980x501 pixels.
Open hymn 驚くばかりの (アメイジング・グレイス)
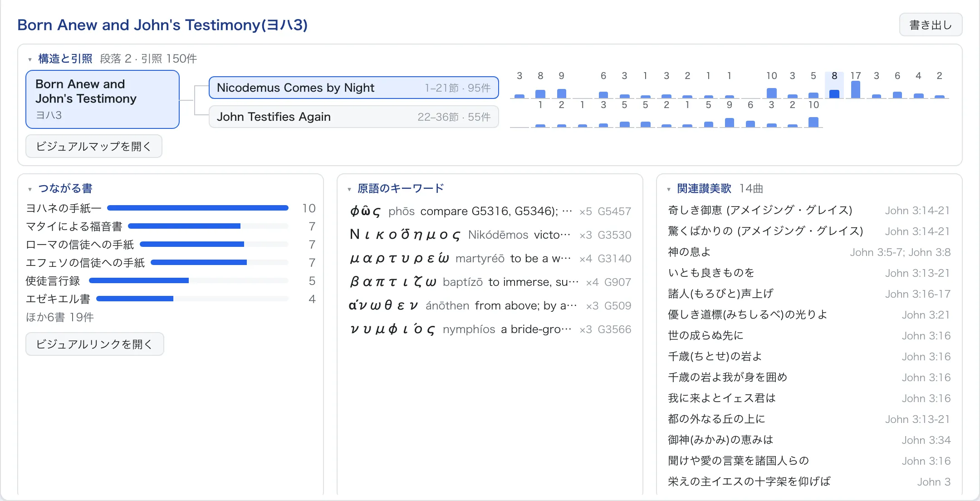click(x=809, y=231)
